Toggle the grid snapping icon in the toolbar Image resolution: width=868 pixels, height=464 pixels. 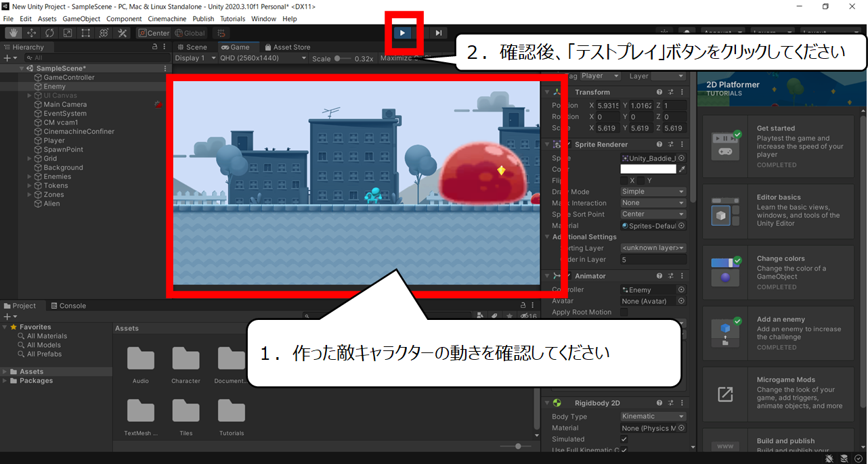tap(220, 32)
